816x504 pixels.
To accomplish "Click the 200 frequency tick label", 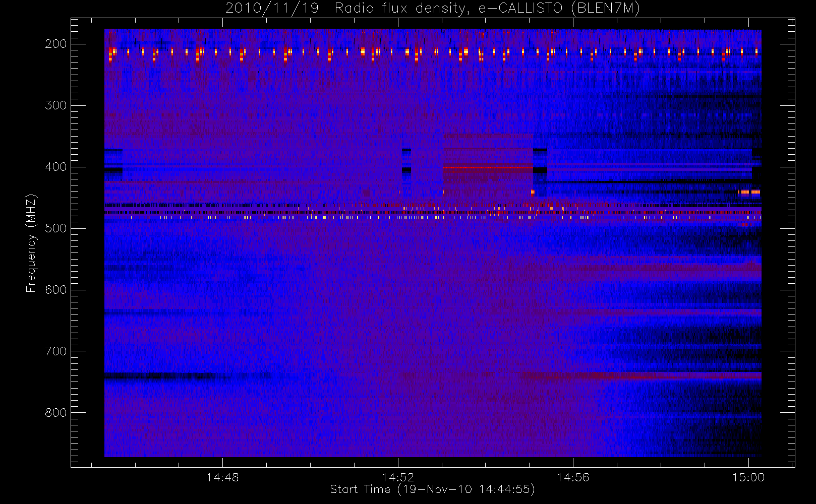I will point(56,44).
